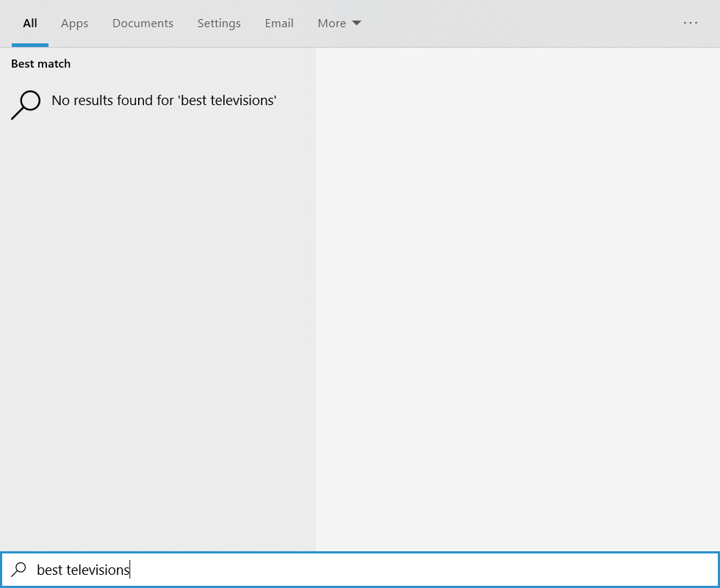Switch to the Email filter
Viewport: 720px width, 588px height.
(279, 23)
